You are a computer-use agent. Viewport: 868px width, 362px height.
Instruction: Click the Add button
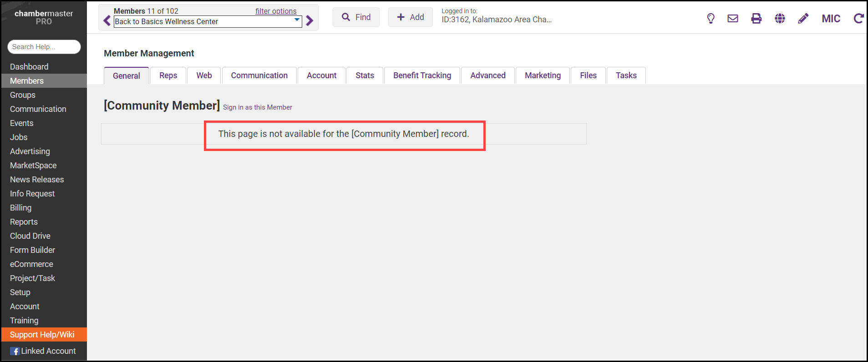[410, 17]
